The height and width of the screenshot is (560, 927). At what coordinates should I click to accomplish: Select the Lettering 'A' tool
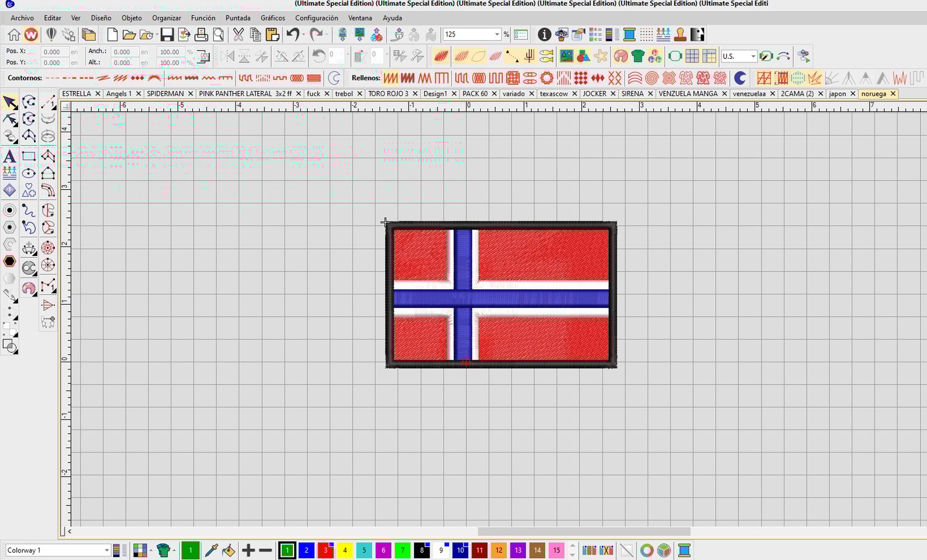[x=9, y=156]
